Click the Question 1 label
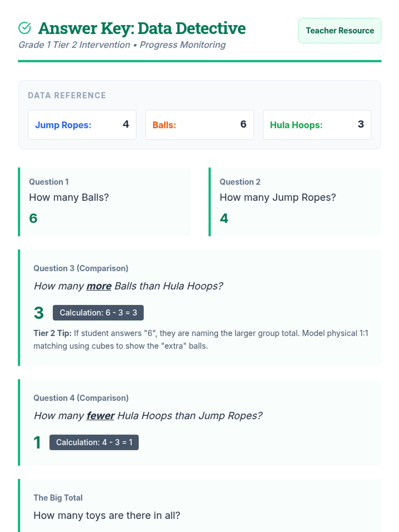The height and width of the screenshot is (532, 399). pyautogui.click(x=49, y=182)
